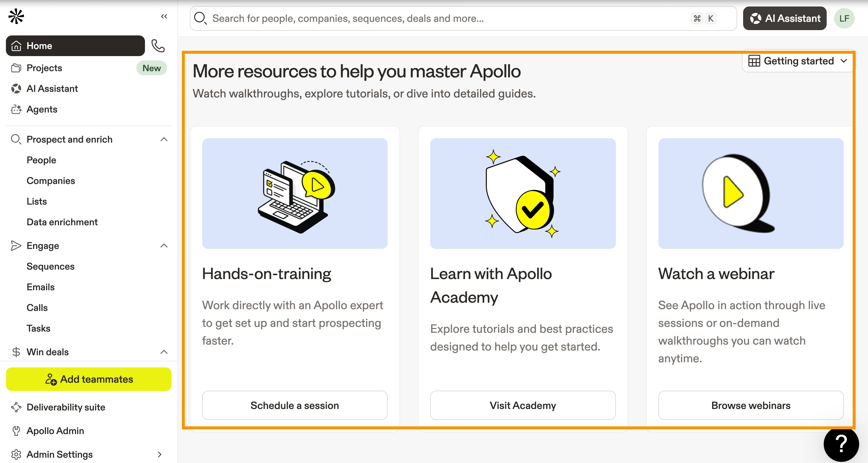Open the help question mark bubble

pos(841,444)
